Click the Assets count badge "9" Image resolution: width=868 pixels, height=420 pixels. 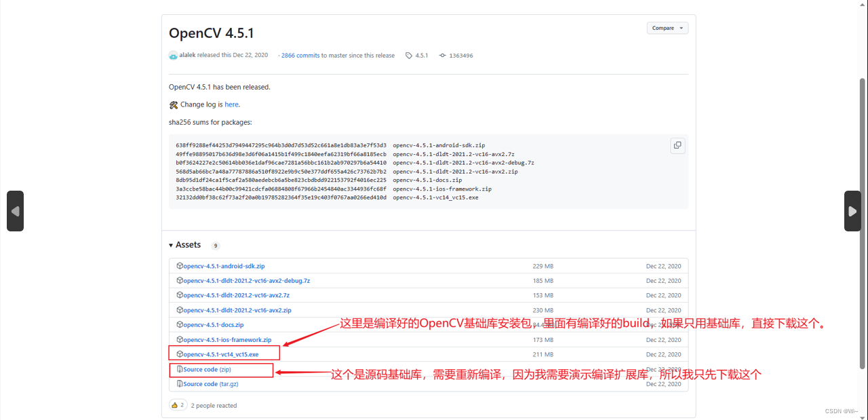click(216, 246)
